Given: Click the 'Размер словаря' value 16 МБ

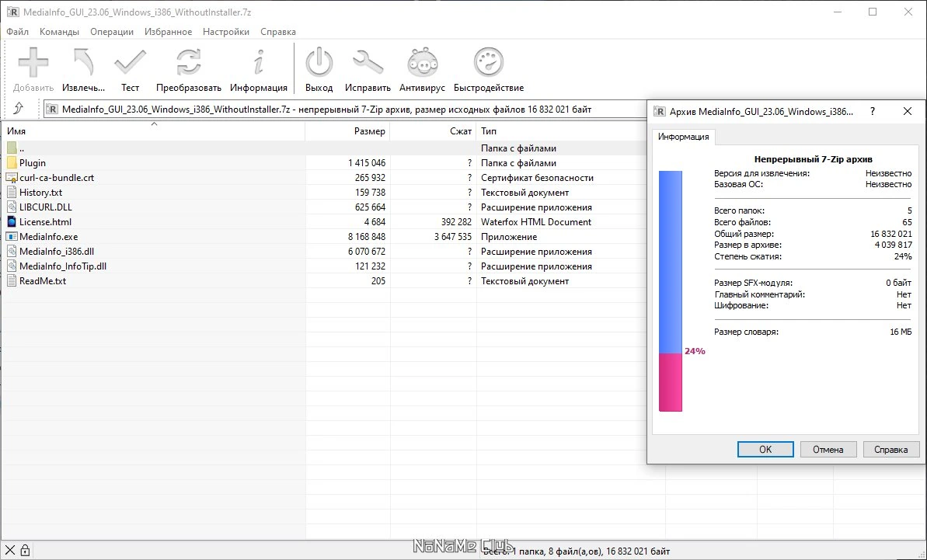Looking at the screenshot, I should tap(901, 332).
